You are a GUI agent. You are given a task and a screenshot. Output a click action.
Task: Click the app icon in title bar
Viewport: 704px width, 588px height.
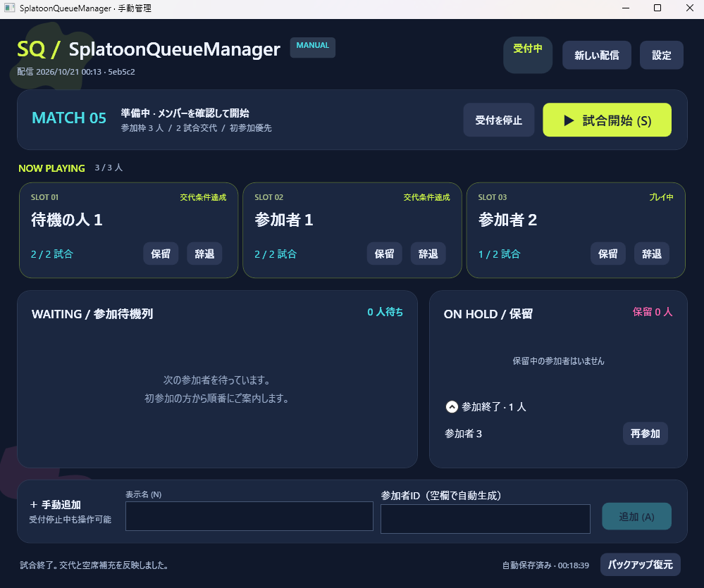coord(9,8)
